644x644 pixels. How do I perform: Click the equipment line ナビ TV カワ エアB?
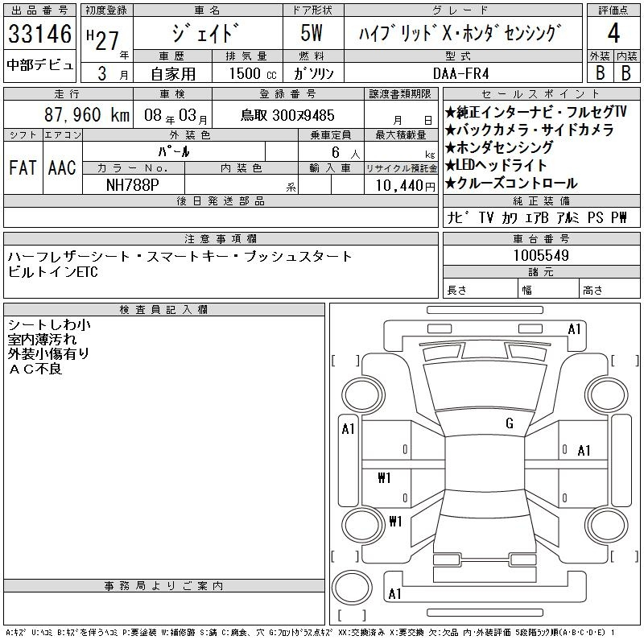point(537,217)
